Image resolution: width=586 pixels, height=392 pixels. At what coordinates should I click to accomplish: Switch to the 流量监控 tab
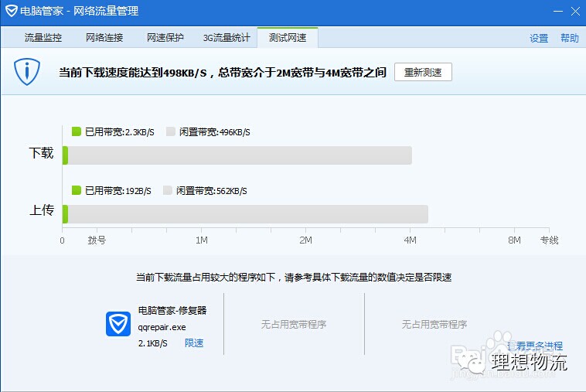click(x=43, y=38)
